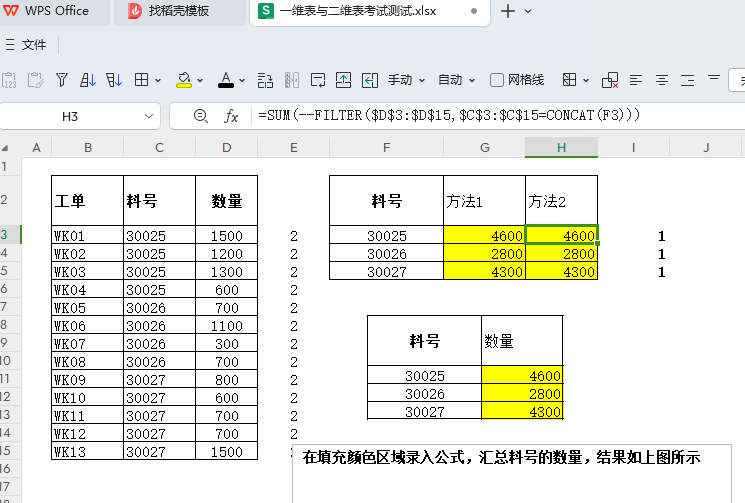Click the 1100 quantity cell
This screenshot has width=745, height=503.
[226, 326]
